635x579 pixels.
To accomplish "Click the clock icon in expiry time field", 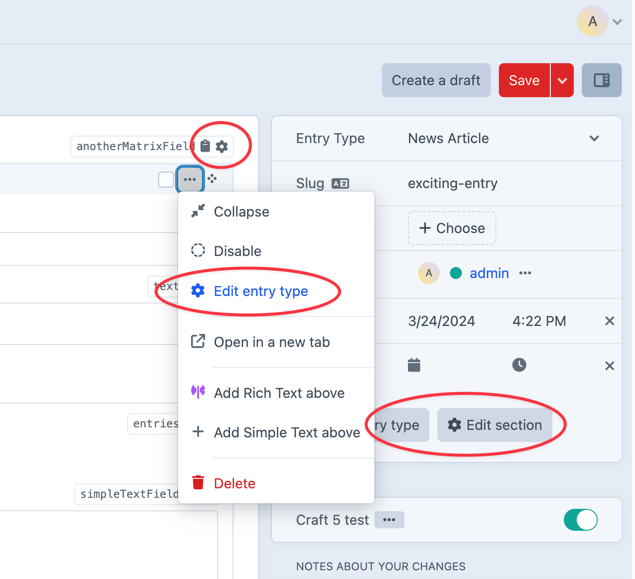I will [519, 365].
